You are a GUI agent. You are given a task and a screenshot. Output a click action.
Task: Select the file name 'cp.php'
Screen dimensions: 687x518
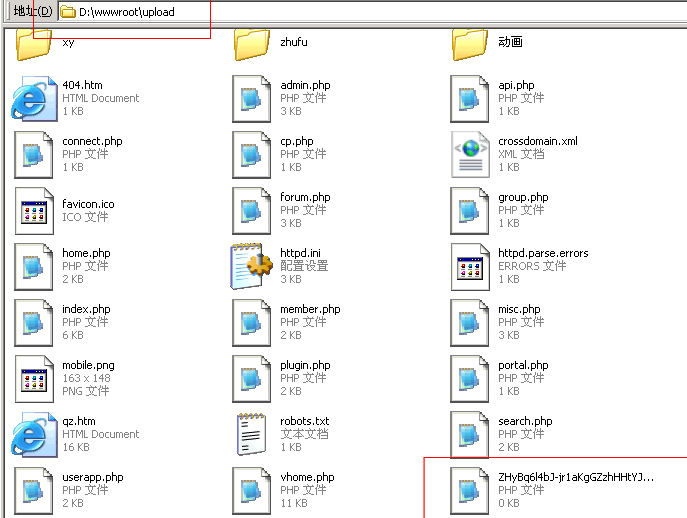click(297, 141)
